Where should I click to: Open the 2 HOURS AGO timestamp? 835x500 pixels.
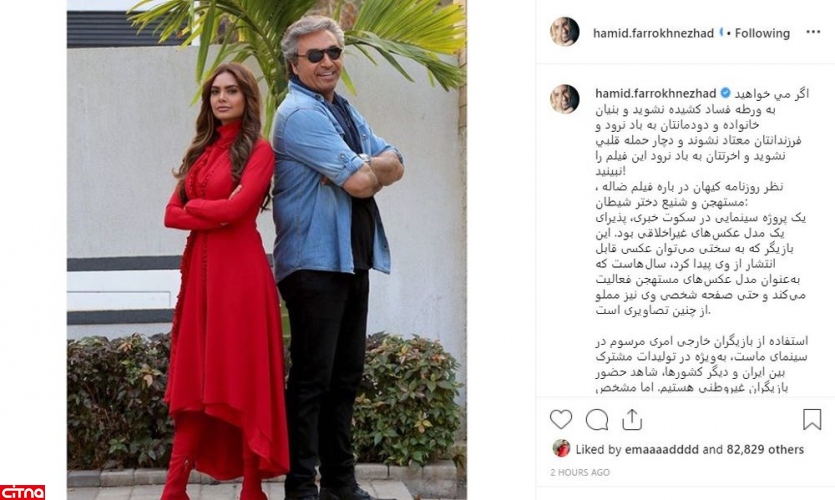(x=580, y=472)
